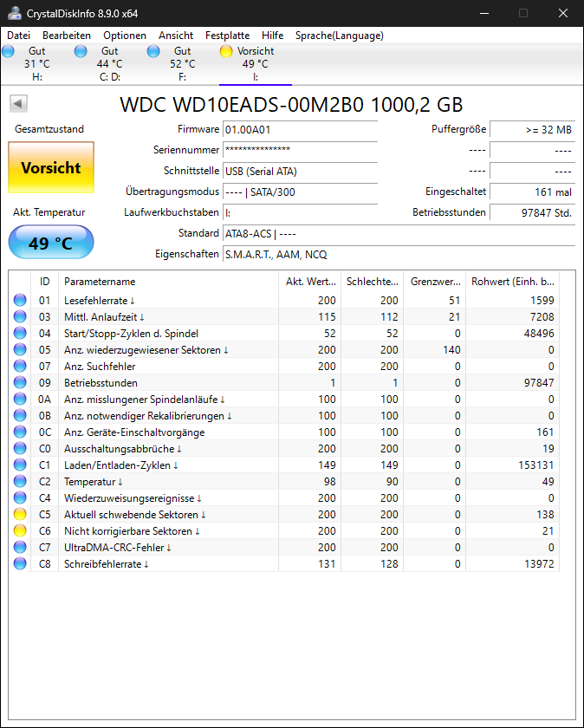
Task: Click raw value 48496 of Start/Stopp-Zyklen
Action: click(x=539, y=334)
